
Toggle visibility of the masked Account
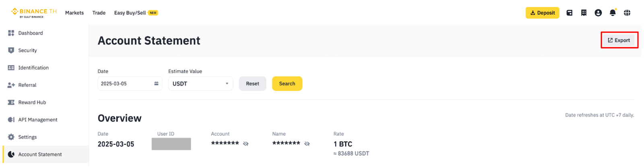click(x=246, y=144)
